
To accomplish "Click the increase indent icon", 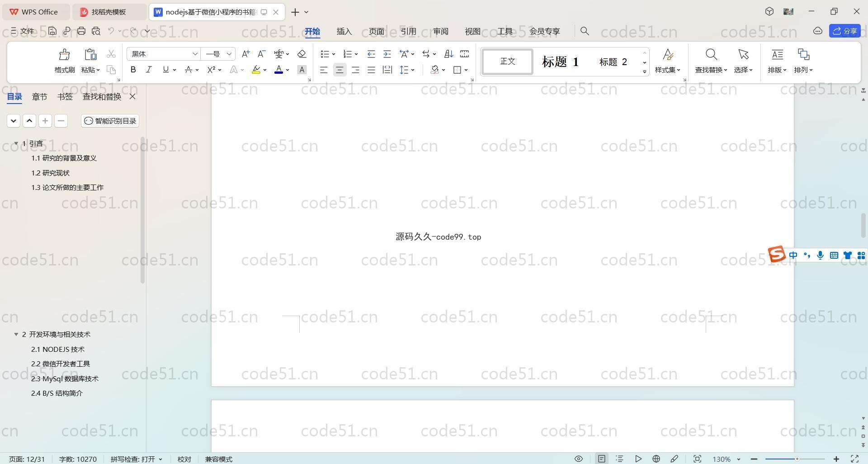I will (x=387, y=54).
